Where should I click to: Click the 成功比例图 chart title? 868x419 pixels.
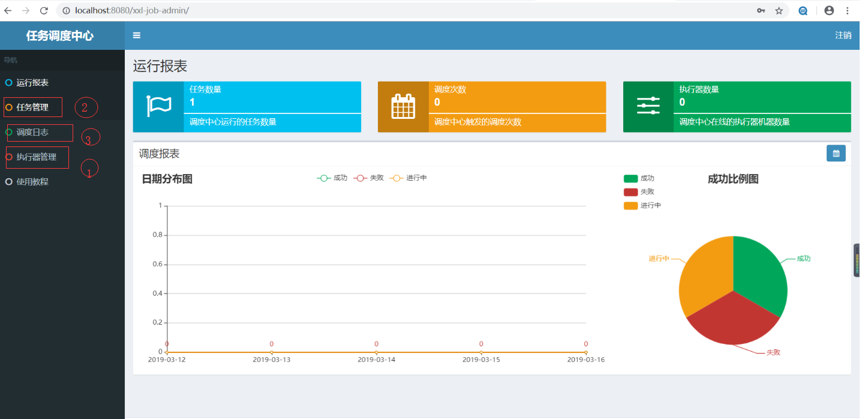(x=733, y=179)
